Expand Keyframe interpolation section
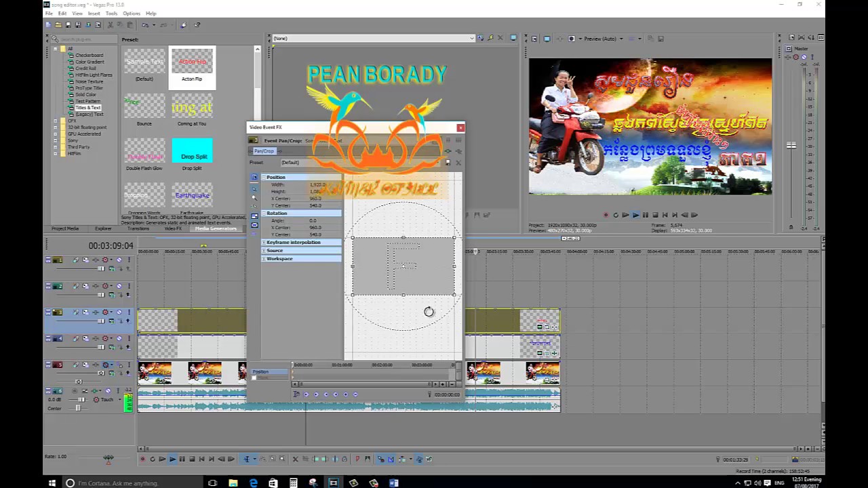Screen dimensions: 868x488 [264, 243]
